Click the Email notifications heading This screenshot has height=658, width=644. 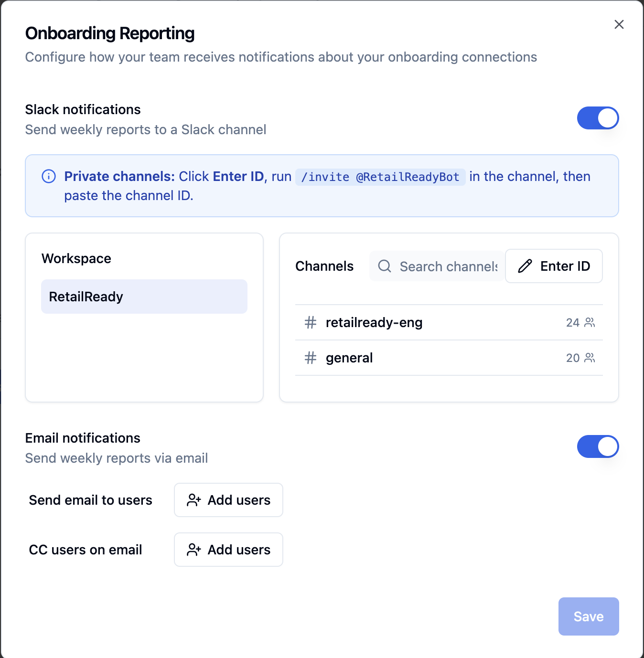coord(83,438)
